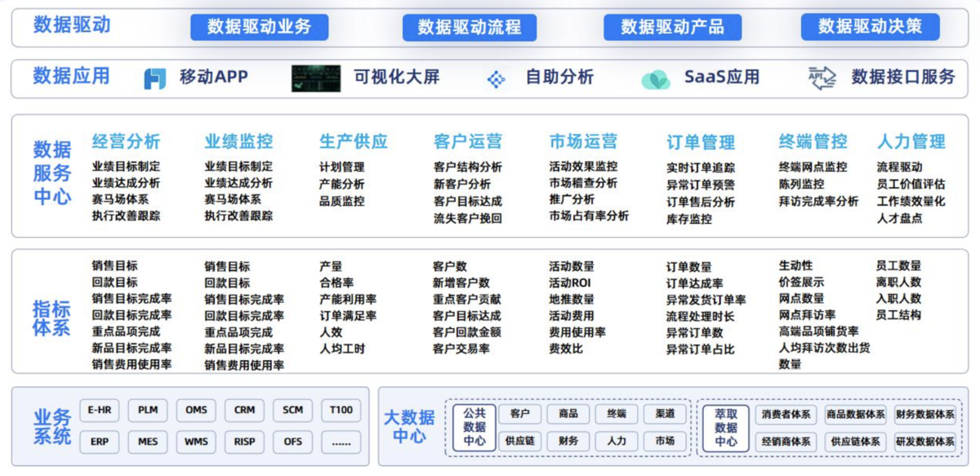
Task: Open the 终端管控 heading
Action: [x=813, y=141]
